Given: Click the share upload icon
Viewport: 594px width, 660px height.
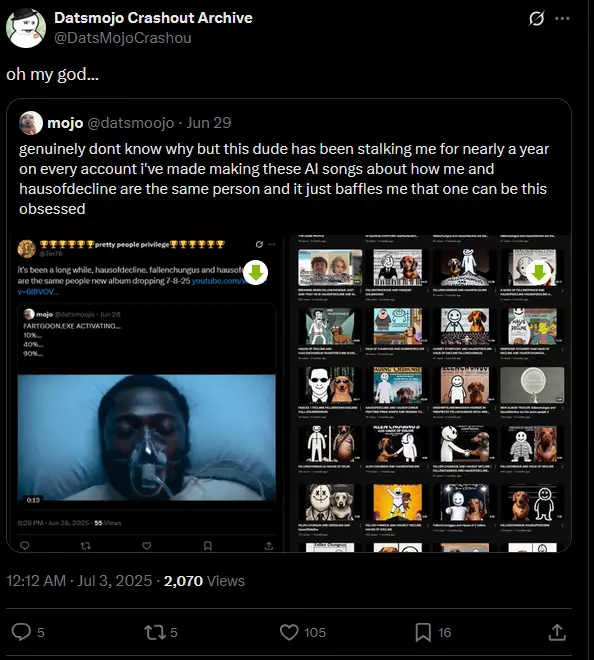Looking at the screenshot, I should coord(557,632).
